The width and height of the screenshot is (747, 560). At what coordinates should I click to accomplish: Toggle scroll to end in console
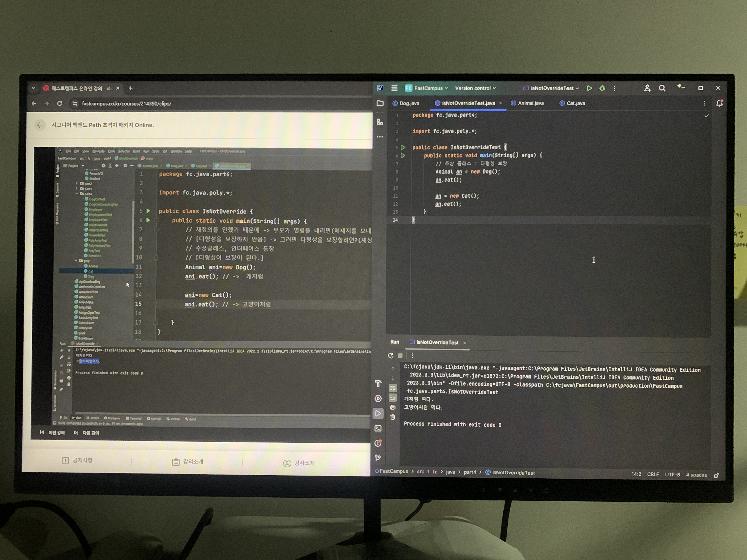click(392, 398)
